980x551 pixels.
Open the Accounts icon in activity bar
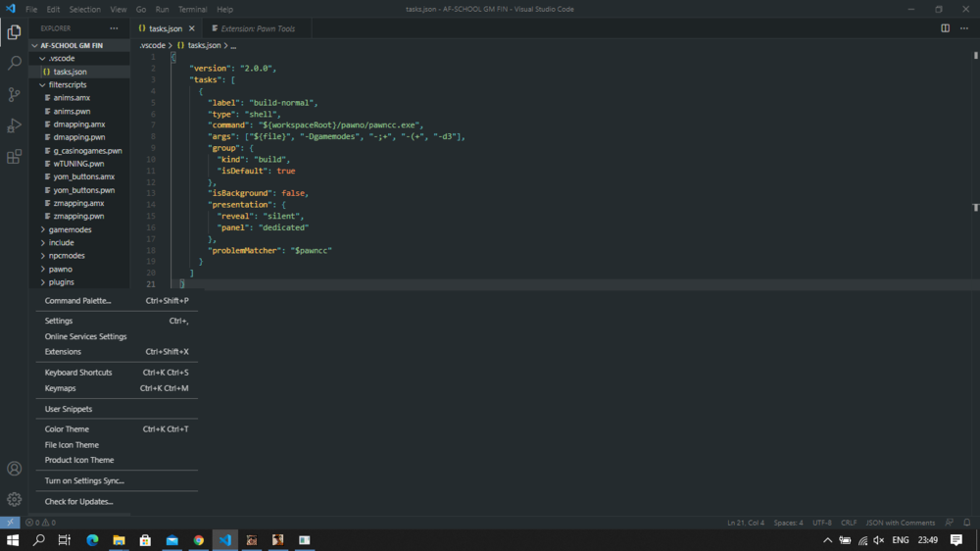click(14, 469)
